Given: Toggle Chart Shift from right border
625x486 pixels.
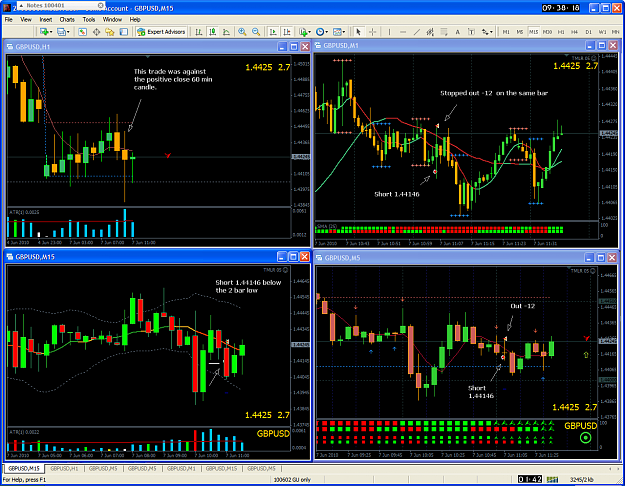Looking at the screenshot, I should click(x=287, y=32).
